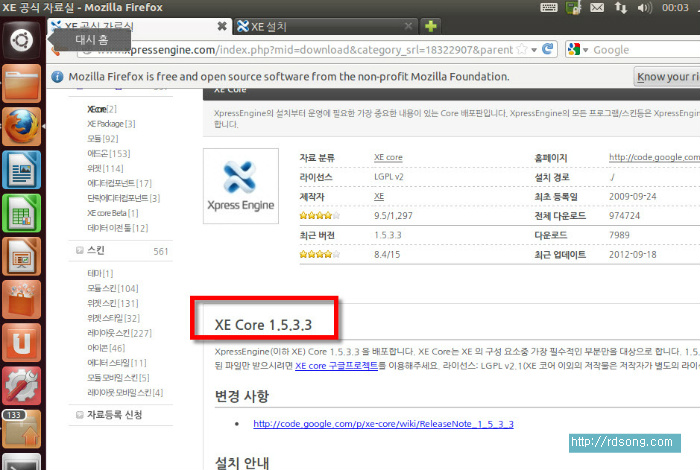
Task: Select 테마 [1] skin category
Action: (x=100, y=273)
